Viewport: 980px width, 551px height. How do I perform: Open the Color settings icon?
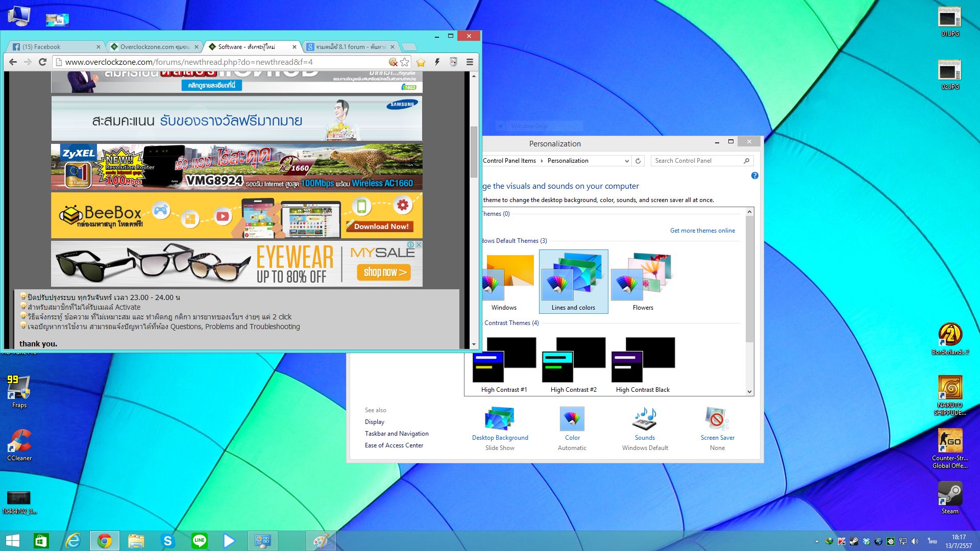(x=572, y=419)
